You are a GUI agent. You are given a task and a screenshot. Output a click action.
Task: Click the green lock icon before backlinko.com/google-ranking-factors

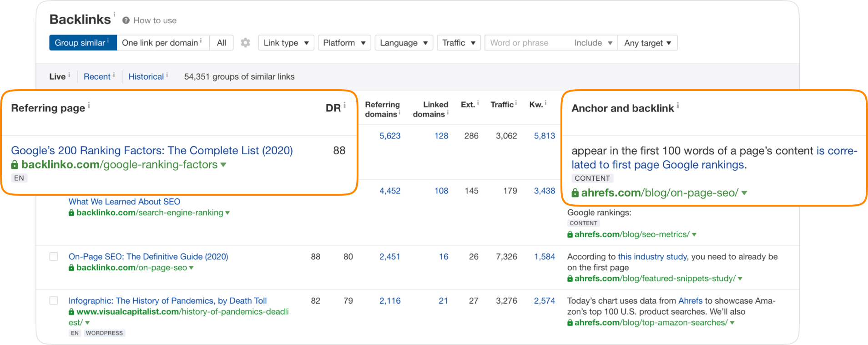click(x=15, y=165)
